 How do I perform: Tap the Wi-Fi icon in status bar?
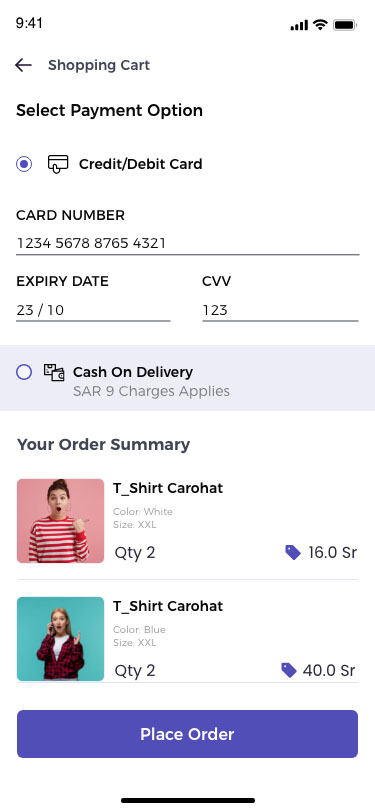point(321,24)
